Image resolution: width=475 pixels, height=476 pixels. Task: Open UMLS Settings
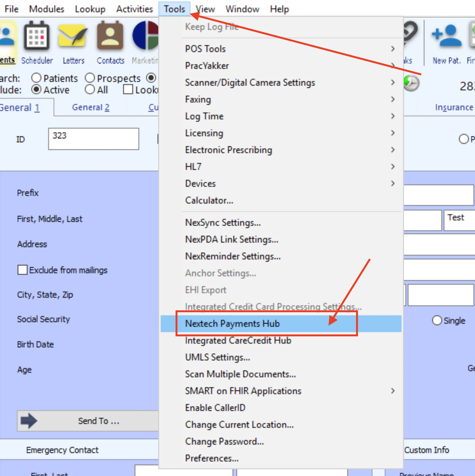281,357
